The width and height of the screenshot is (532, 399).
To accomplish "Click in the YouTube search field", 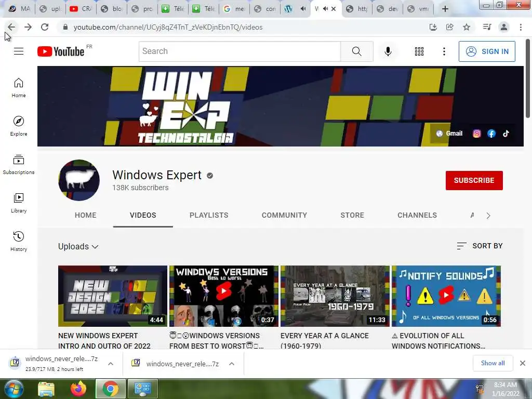I will (x=240, y=51).
